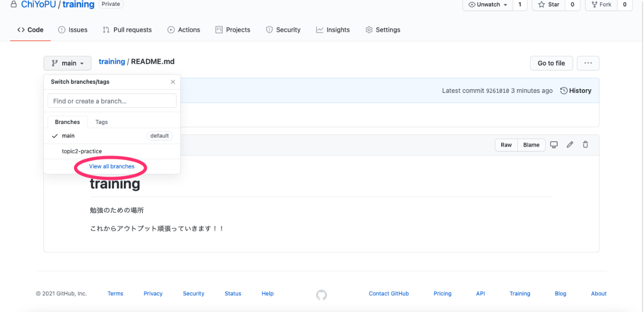644x312 pixels.
Task: Click the trash delete file icon
Action: tap(586, 145)
